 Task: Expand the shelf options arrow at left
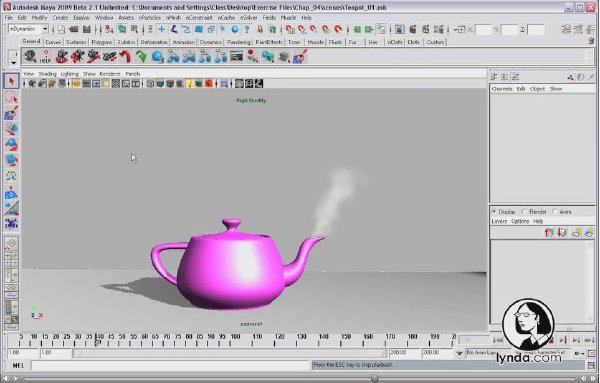[13, 63]
